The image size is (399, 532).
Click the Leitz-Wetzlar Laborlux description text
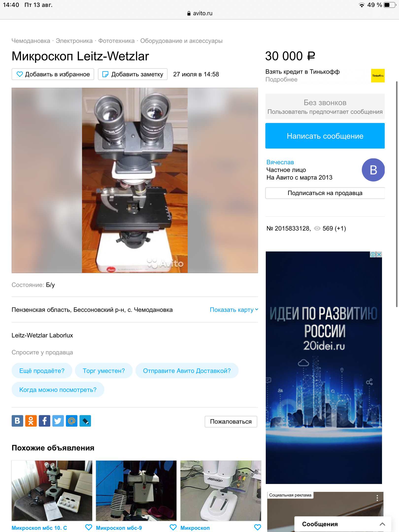(x=42, y=335)
